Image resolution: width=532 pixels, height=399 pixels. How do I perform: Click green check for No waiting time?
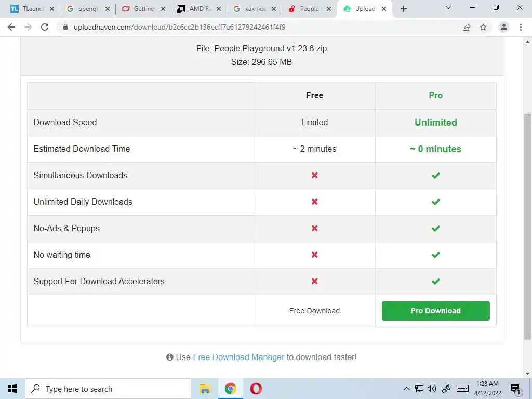point(436,255)
